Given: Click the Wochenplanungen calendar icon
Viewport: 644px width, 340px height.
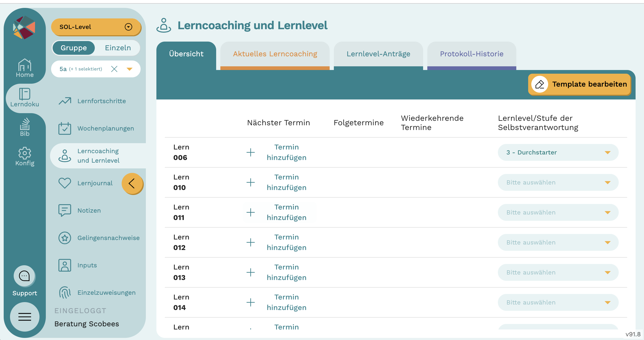Looking at the screenshot, I should (65, 128).
